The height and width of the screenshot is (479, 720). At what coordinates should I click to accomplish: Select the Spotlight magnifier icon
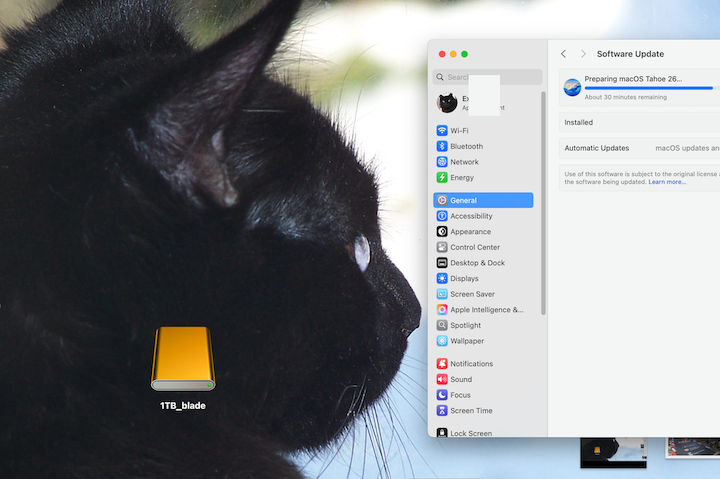(442, 325)
